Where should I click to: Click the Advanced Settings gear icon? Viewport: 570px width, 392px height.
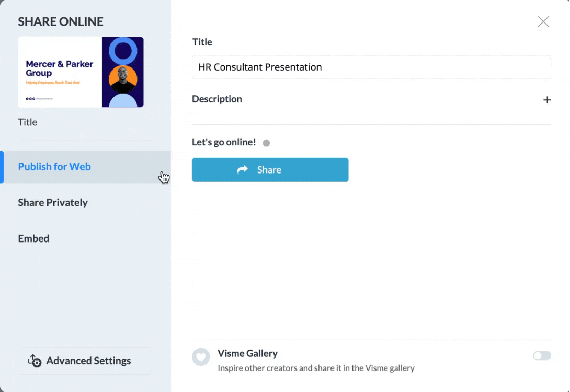pos(35,361)
